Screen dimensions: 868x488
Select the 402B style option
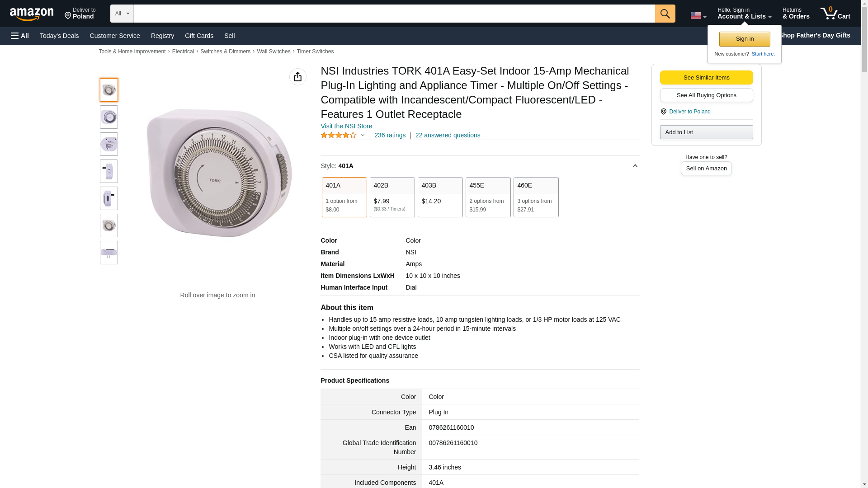(x=392, y=197)
